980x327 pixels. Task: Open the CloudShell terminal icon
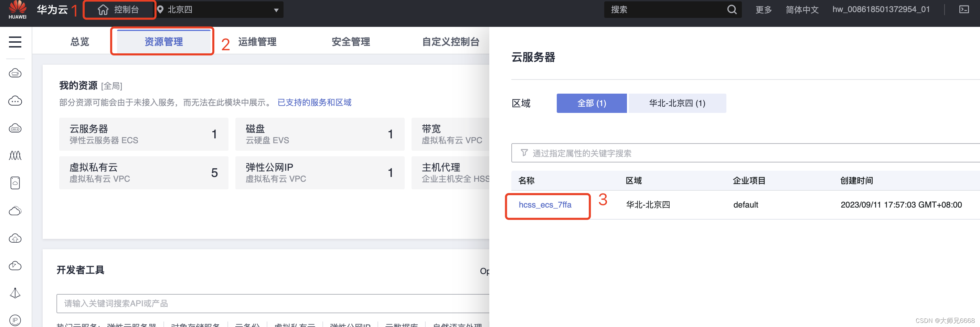(963, 10)
